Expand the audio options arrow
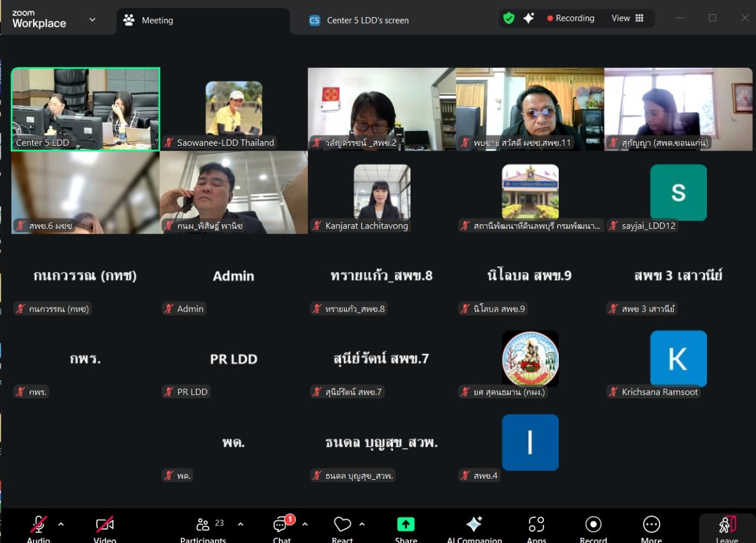 [61, 524]
